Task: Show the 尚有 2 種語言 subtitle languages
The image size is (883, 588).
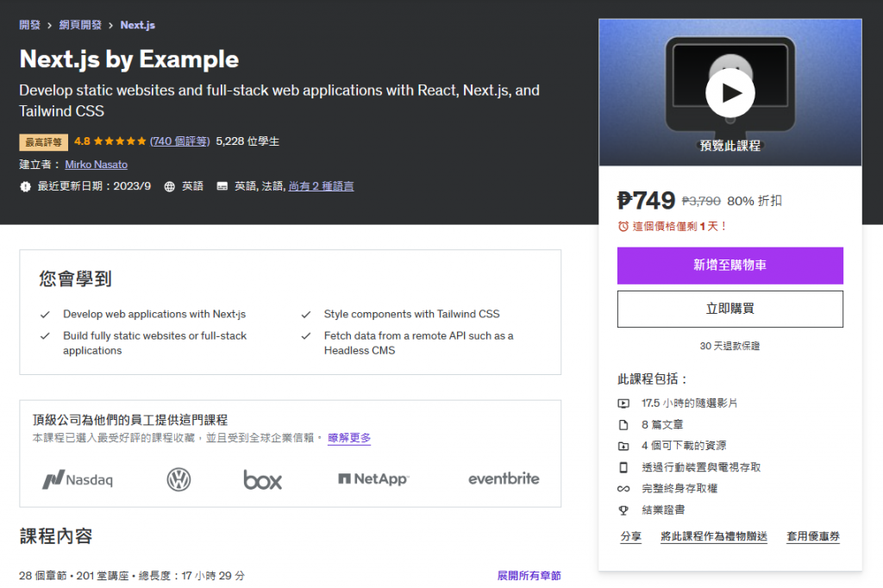Action: coord(321,186)
